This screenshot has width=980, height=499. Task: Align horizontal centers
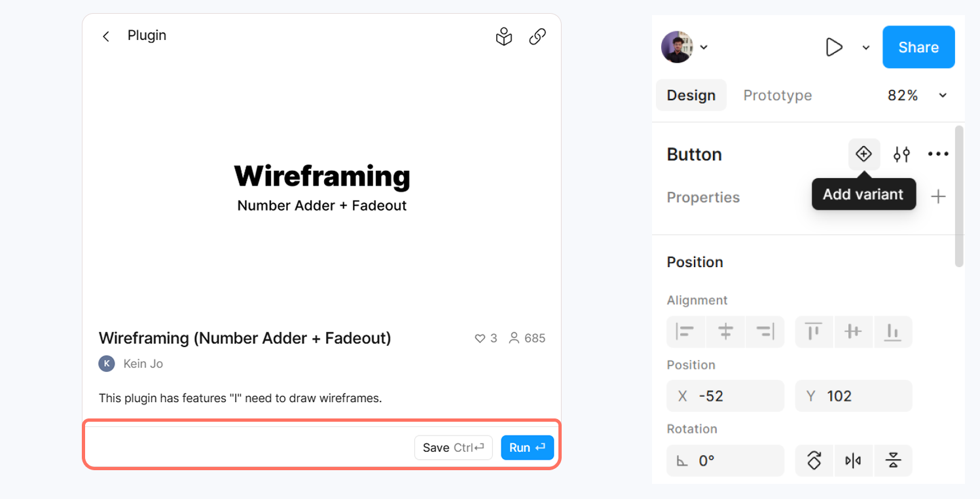725,332
